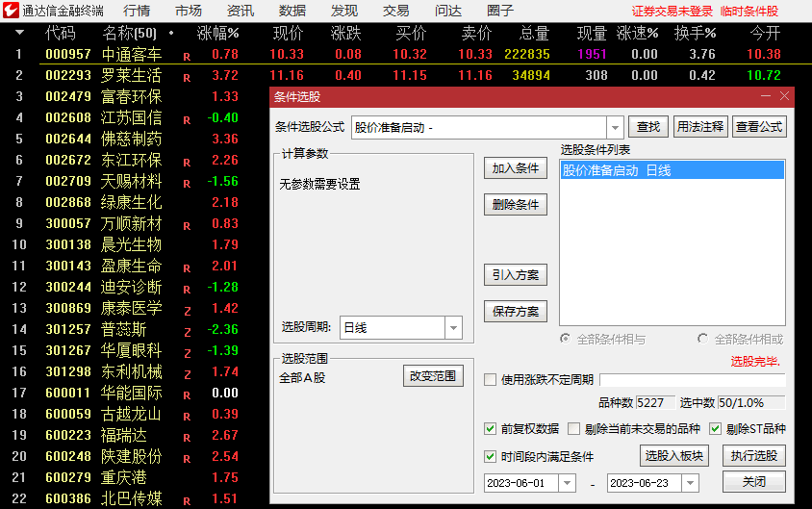Screen dimensions: 812x509
Task: Open the 资讯 menu
Action: click(x=241, y=11)
